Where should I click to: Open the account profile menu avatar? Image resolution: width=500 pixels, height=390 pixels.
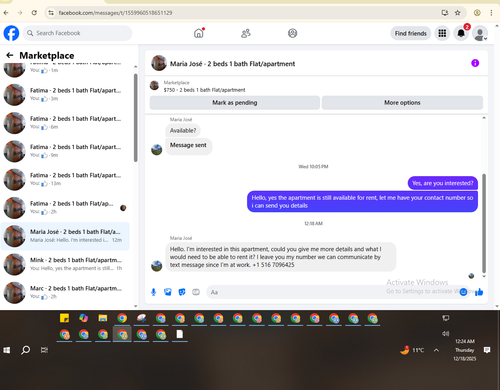[480, 33]
